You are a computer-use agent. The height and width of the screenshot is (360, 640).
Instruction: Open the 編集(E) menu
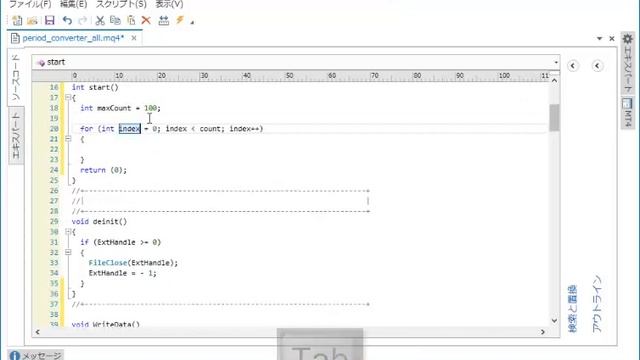coord(73,4)
